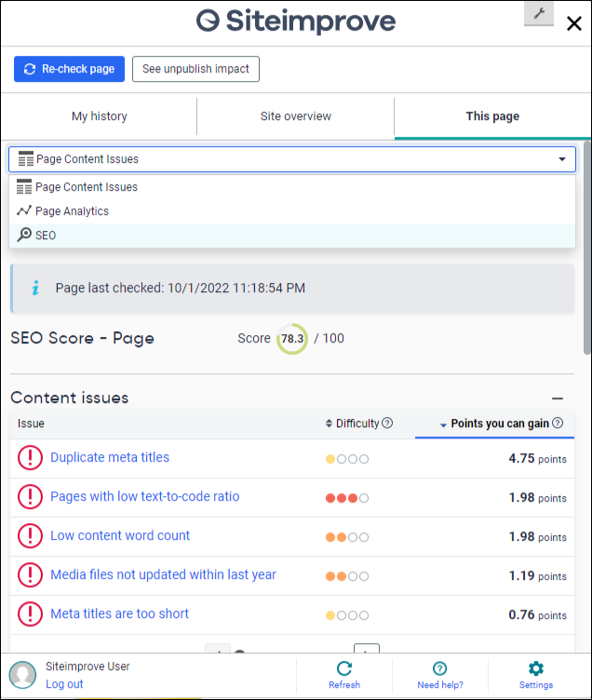The image size is (592, 700).
Task: Close the Siteimprove panel with X
Action: 573,23
